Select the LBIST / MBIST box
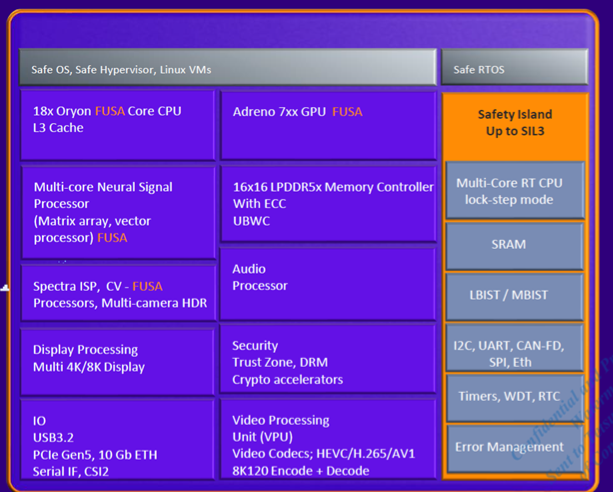Image resolution: width=613 pixels, height=492 pixels. pos(514,296)
